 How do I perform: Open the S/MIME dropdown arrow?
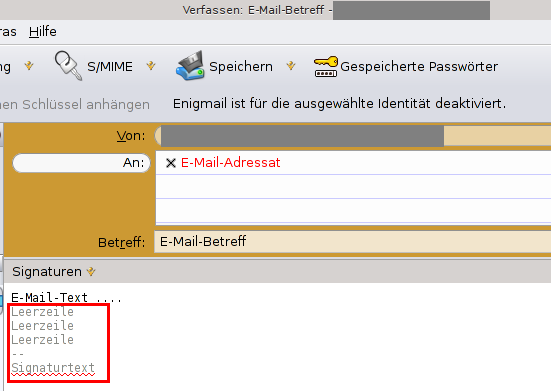[151, 66]
